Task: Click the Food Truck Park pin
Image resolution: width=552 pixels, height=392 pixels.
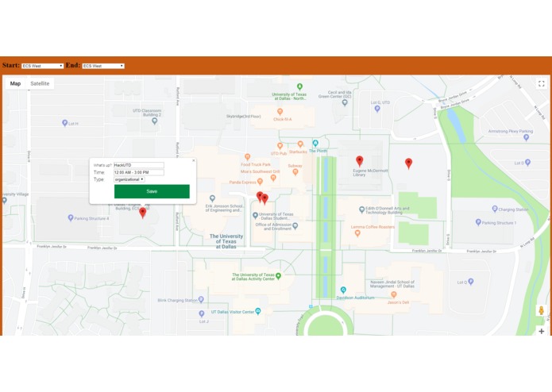Action: click(248, 157)
